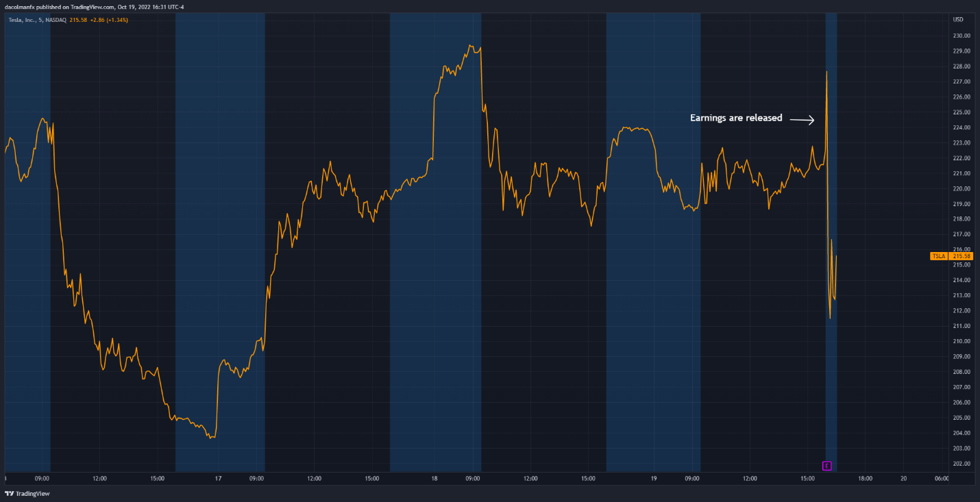Click the 226.00 price axis label
Image resolution: width=980 pixels, height=502 pixels.
tap(961, 97)
